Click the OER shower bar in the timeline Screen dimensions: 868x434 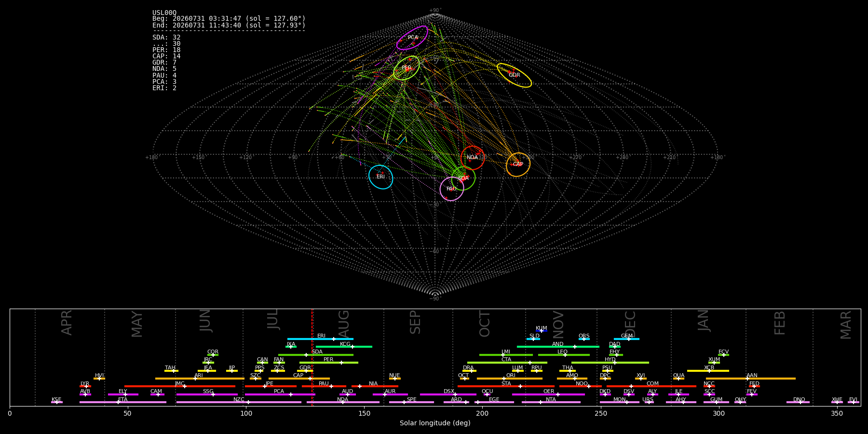pos(548,394)
